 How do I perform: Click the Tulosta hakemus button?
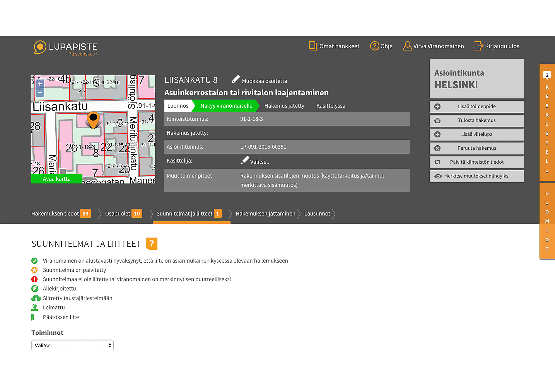point(476,120)
